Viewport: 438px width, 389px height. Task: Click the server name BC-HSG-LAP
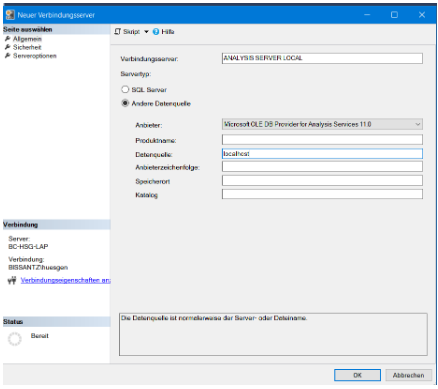pos(28,247)
